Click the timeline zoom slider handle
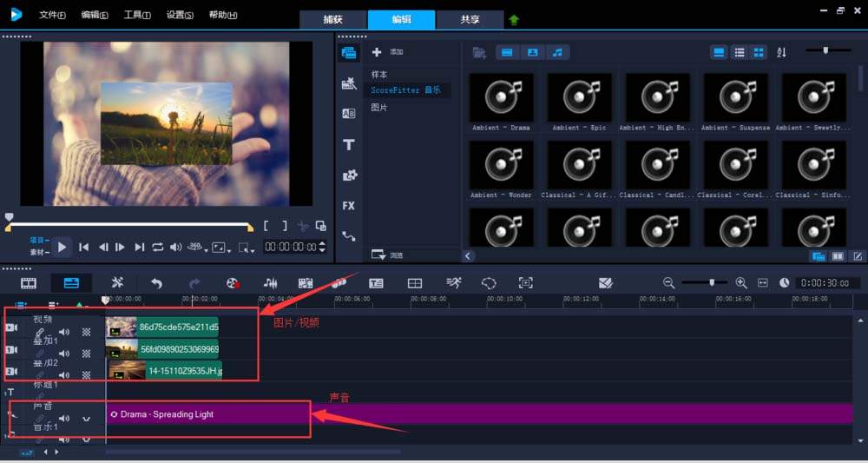This screenshot has height=463, width=868. coord(712,282)
